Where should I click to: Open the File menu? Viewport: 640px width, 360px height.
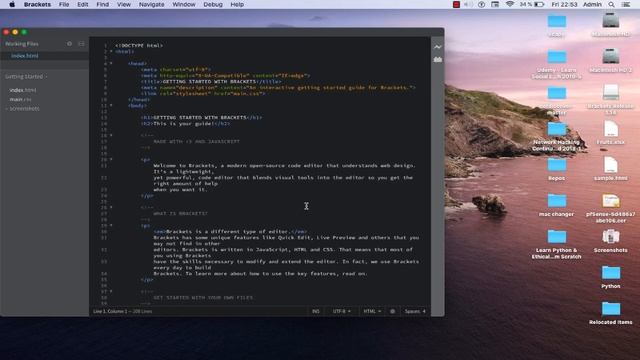click(64, 4)
